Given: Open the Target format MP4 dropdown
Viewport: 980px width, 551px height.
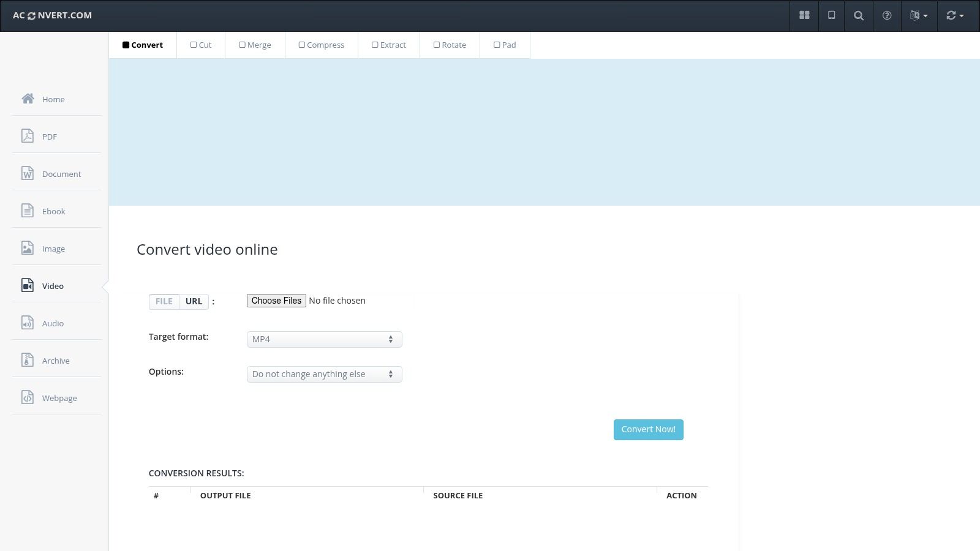Looking at the screenshot, I should [325, 339].
